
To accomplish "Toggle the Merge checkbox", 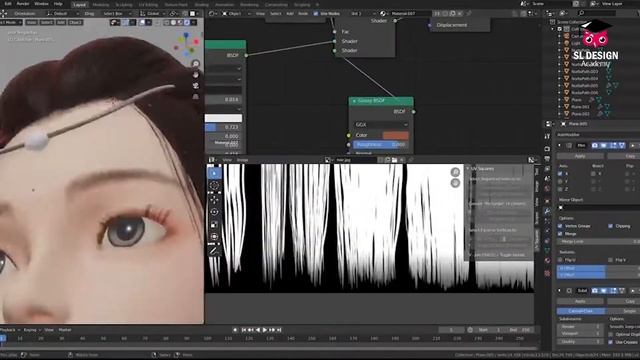I will 560,234.
